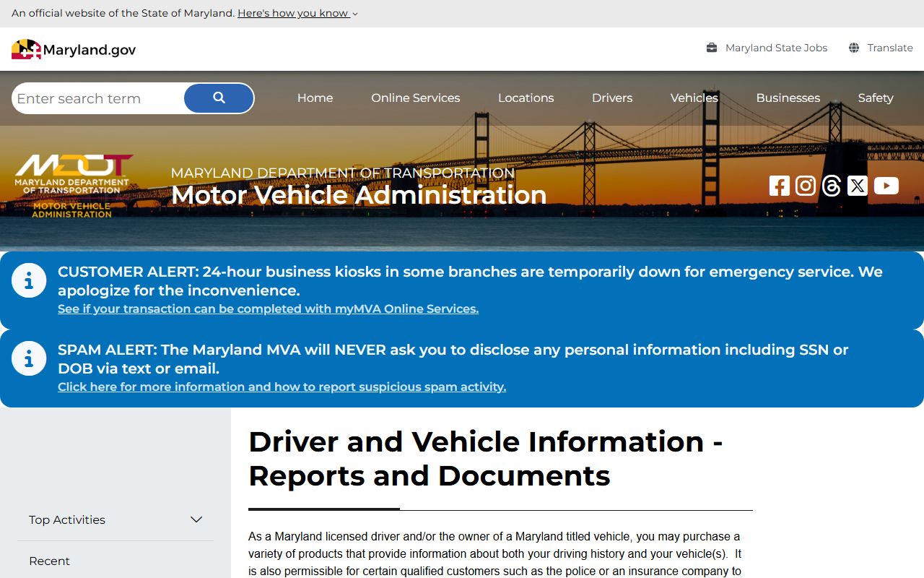Follow the myMVA Online Services transaction link

(268, 309)
